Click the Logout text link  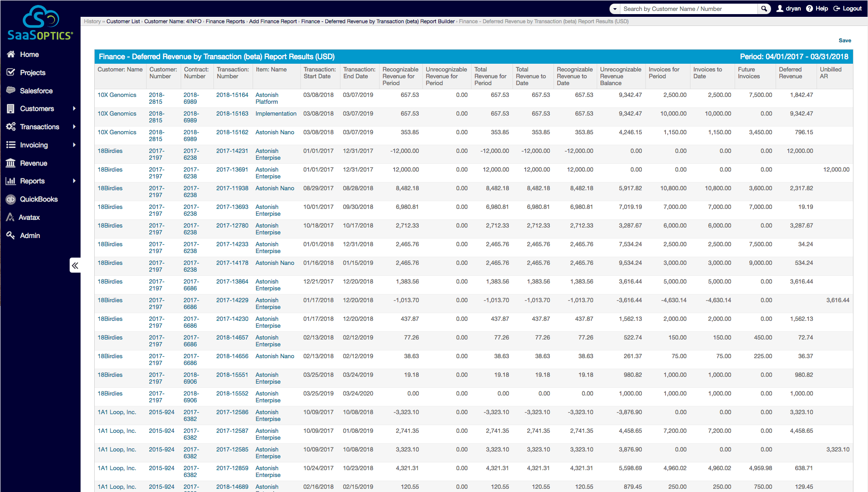[852, 9]
